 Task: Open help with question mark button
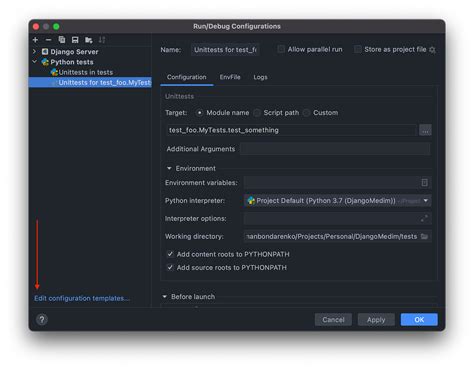[x=42, y=320]
